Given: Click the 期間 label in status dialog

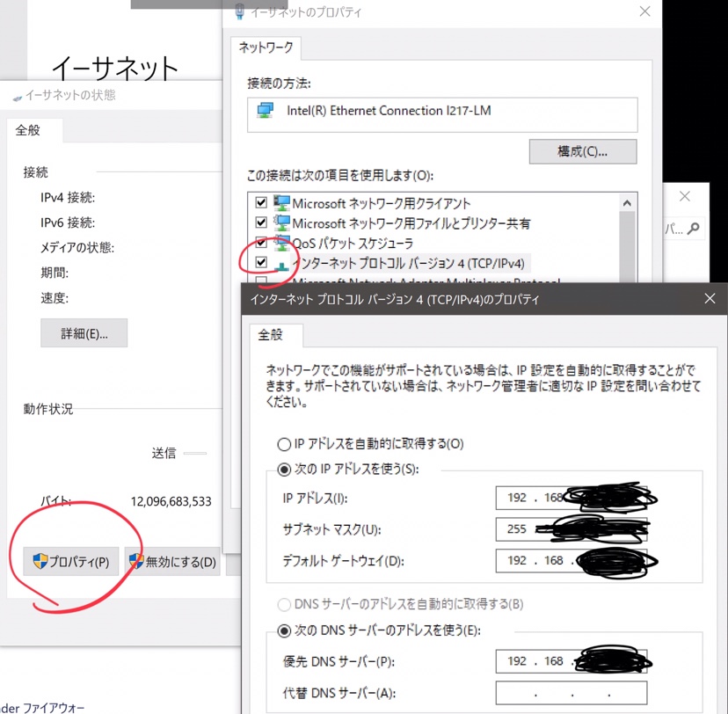Looking at the screenshot, I should tap(55, 273).
